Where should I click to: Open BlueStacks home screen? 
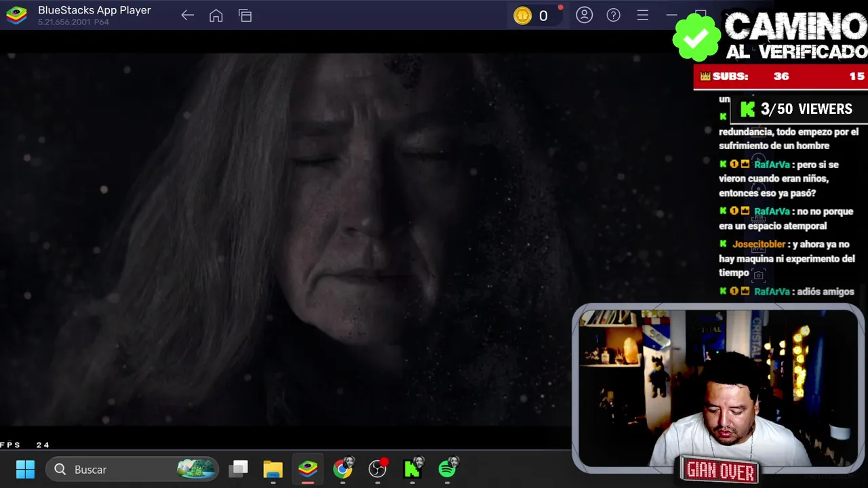(216, 16)
